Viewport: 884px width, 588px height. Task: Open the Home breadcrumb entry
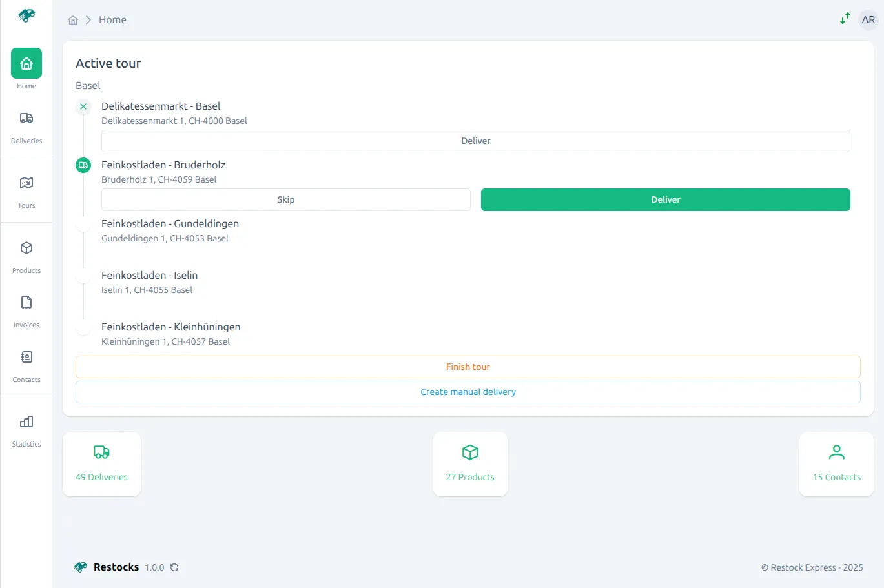pyautogui.click(x=112, y=20)
